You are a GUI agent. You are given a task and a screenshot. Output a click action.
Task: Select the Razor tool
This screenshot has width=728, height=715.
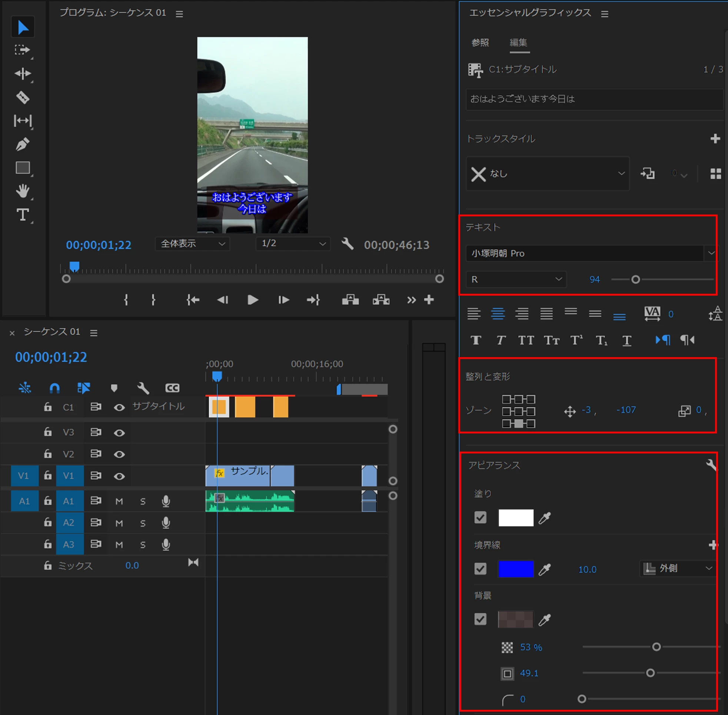[23, 98]
